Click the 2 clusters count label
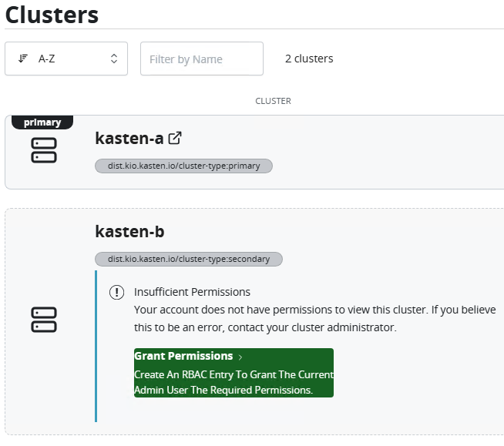This screenshot has height=446, width=504. tap(308, 59)
